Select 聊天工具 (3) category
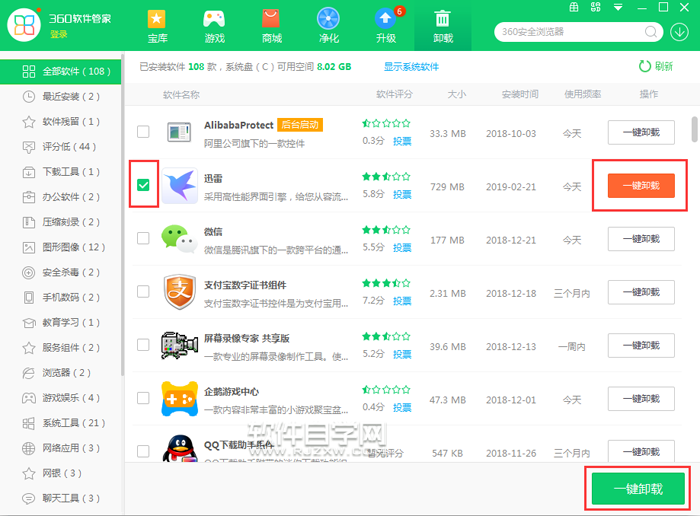 [60, 498]
